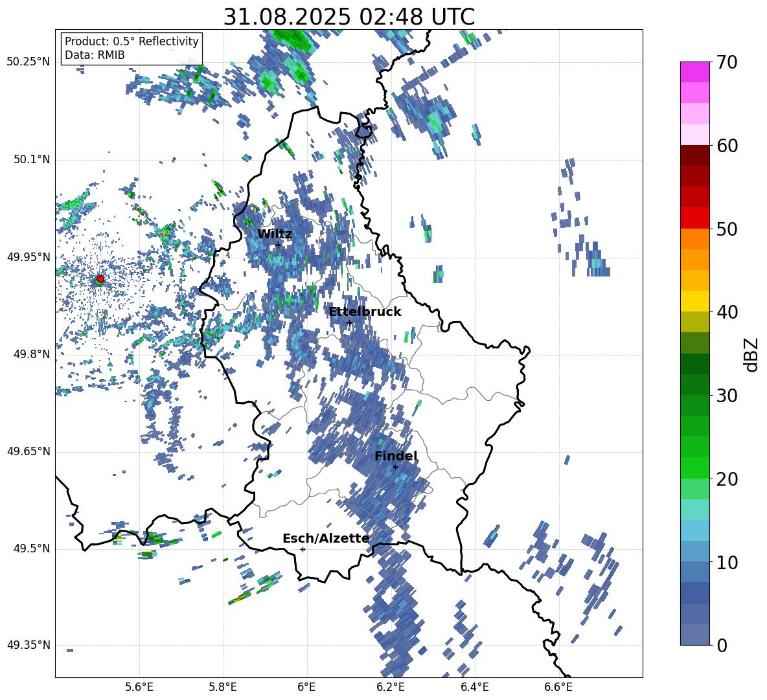767x700 pixels.
Task: Click the magenta top colorbar swatch
Action: 694,73
